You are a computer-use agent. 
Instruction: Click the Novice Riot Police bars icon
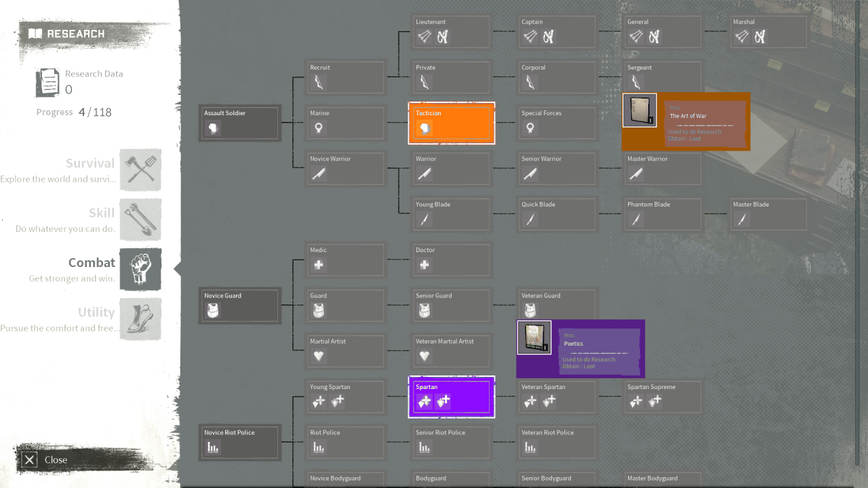tap(213, 447)
